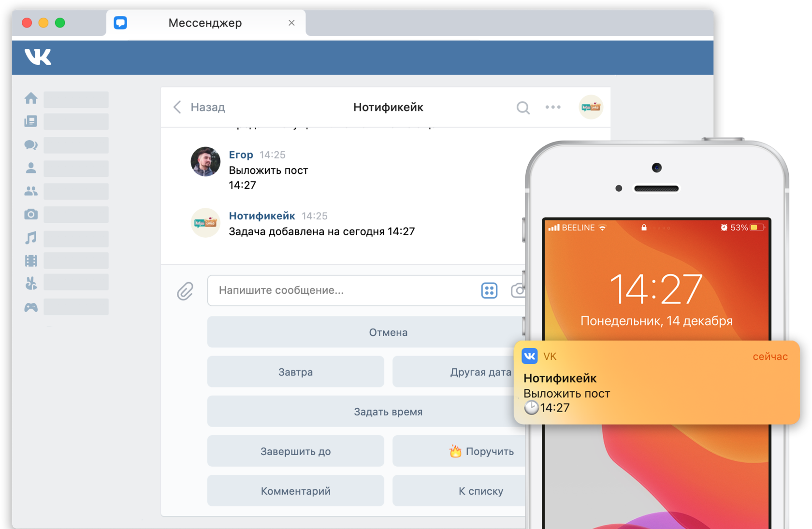Click the message text 'Выложить пост' from Егор
The image size is (812, 529).
click(x=268, y=171)
